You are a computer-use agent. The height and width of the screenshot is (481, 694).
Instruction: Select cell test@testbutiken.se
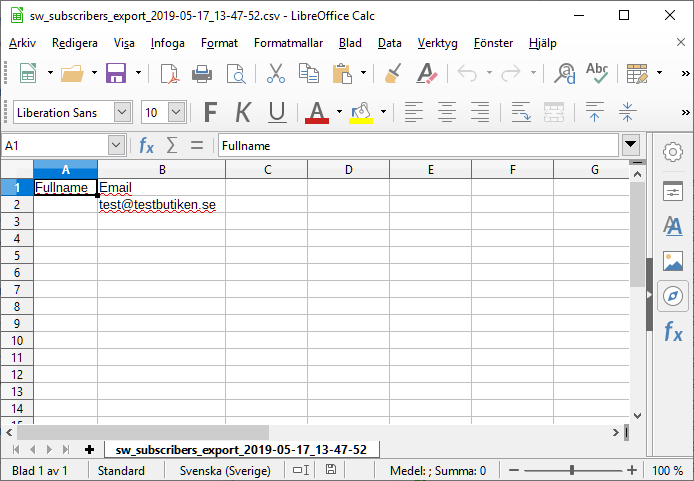161,204
